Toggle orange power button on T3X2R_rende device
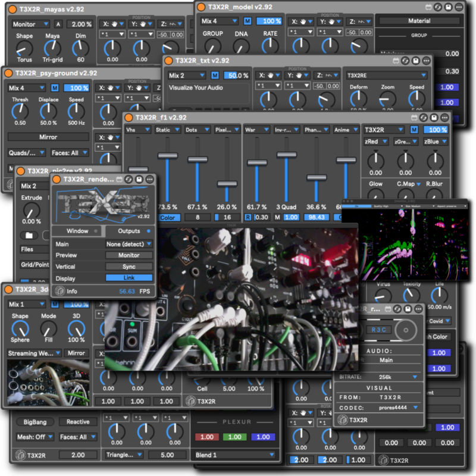 click(x=57, y=180)
